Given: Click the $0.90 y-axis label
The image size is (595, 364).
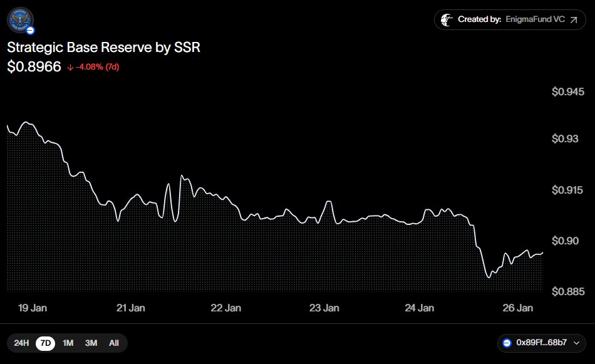Looking at the screenshot, I should click(565, 241).
